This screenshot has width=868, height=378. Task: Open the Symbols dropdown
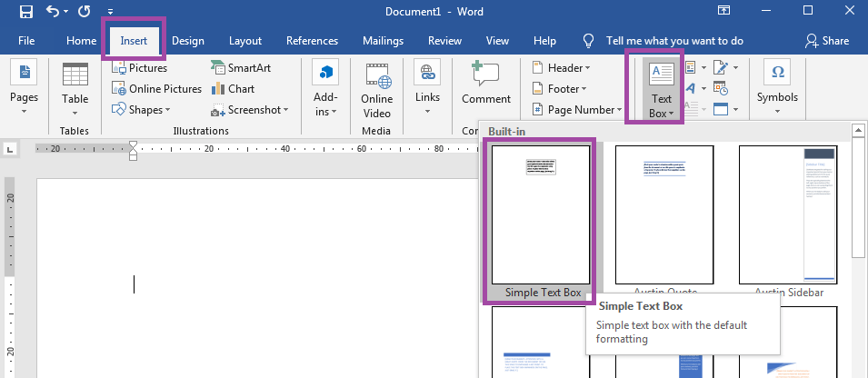[777, 88]
